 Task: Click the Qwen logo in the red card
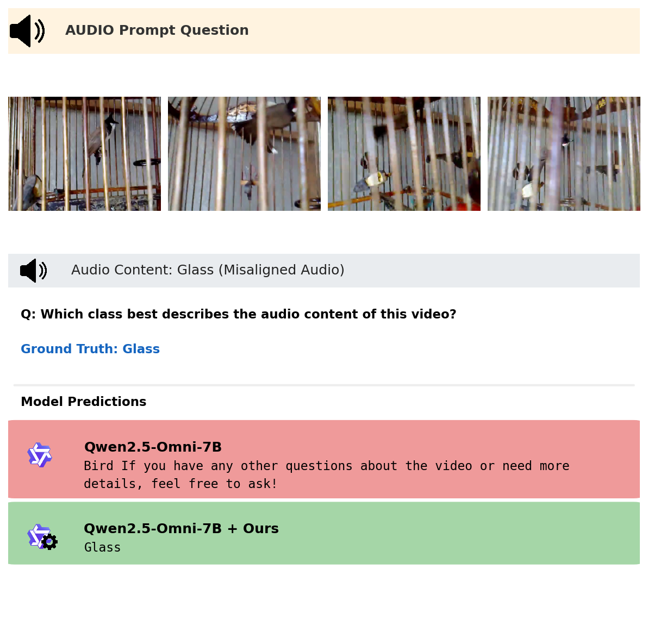tap(40, 455)
